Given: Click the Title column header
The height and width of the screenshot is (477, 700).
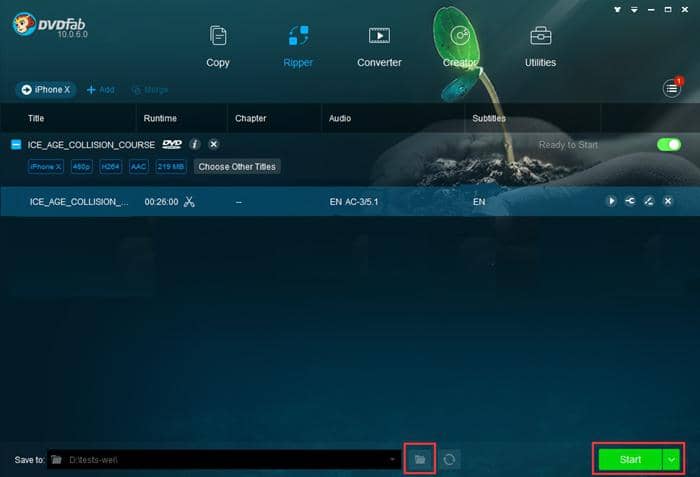Looking at the screenshot, I should point(36,118).
